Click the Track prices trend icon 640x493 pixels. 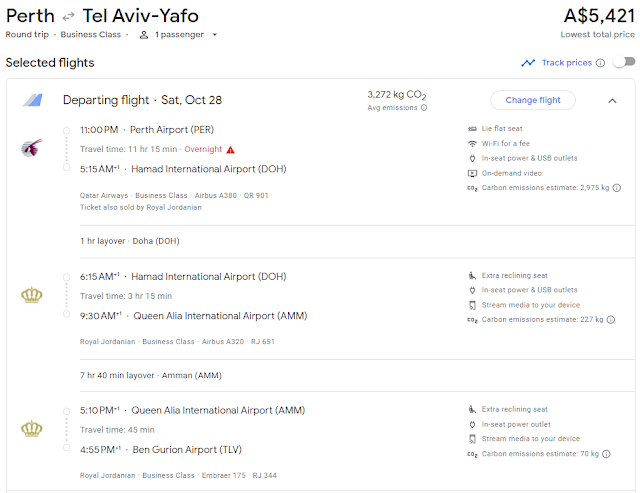(528, 63)
